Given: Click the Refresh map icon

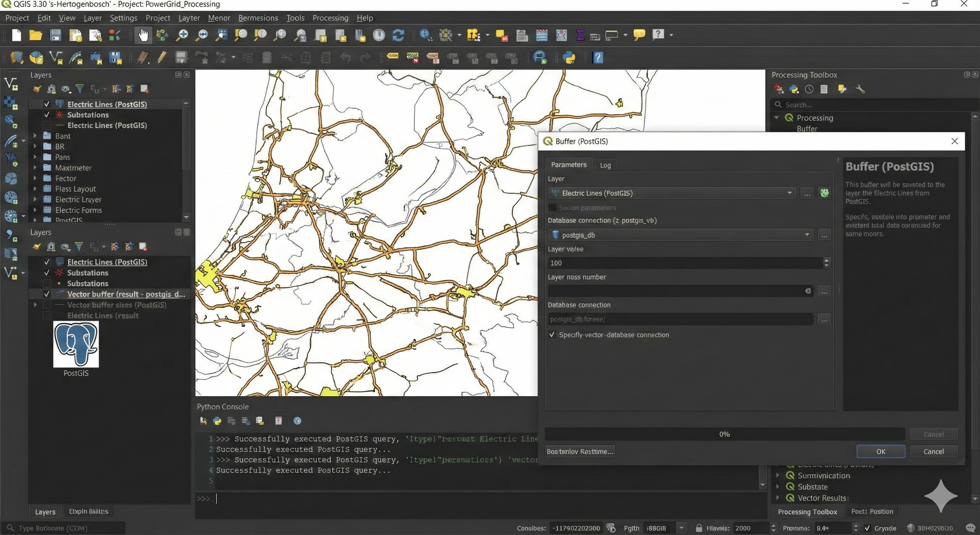Looking at the screenshot, I should coord(398,35).
